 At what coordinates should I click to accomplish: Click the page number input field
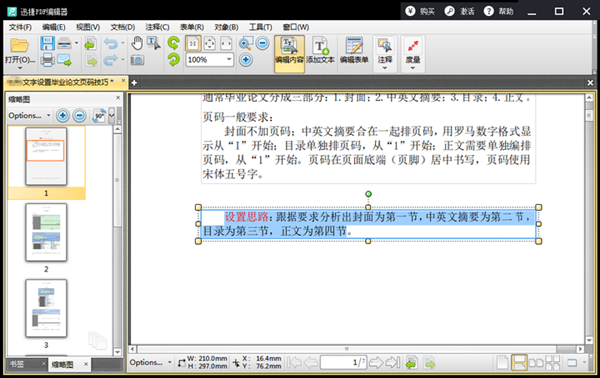[343, 362]
